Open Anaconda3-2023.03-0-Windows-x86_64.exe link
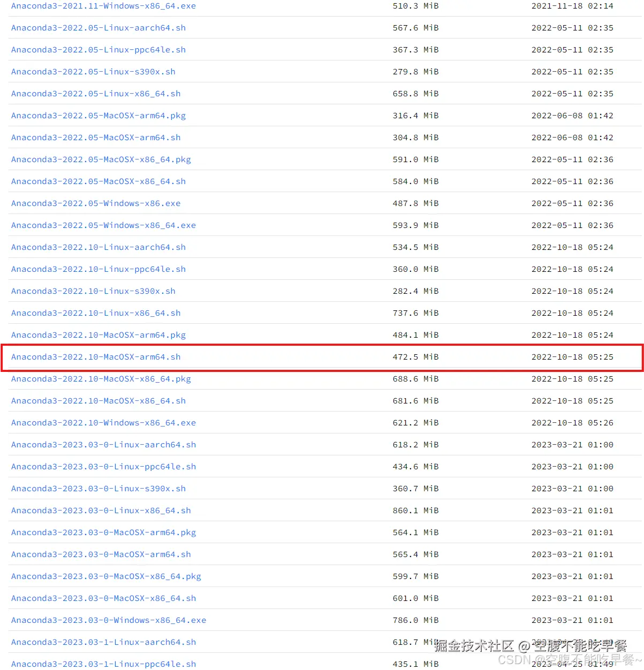This screenshot has width=644, height=670. point(109,620)
